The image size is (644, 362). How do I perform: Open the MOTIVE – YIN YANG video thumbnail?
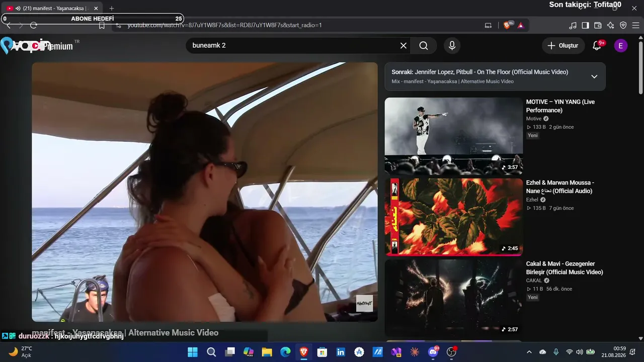point(454,136)
